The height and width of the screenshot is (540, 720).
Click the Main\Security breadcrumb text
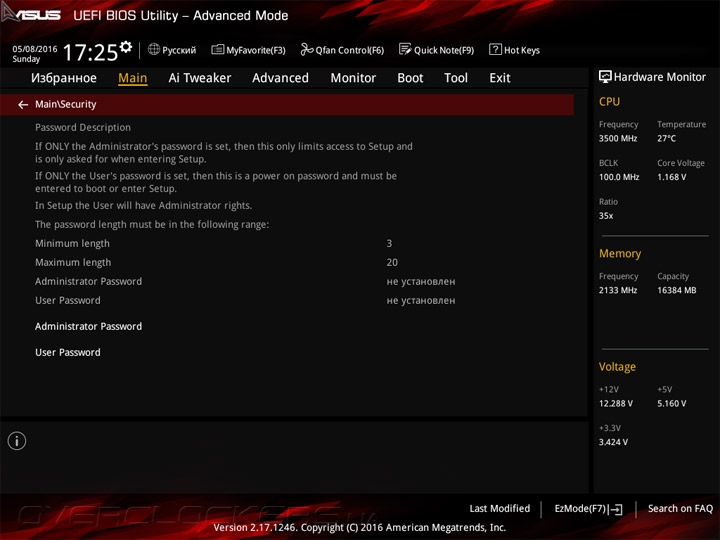(66, 105)
